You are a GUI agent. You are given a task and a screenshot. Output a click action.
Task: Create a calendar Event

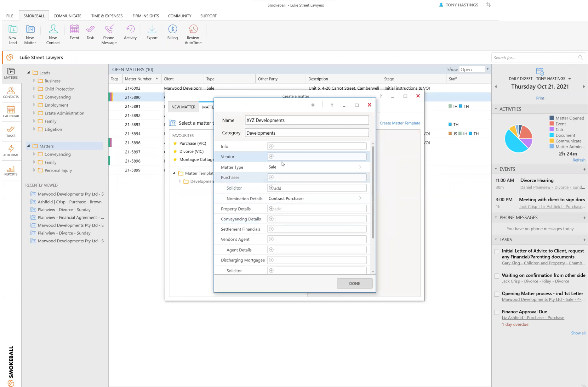pos(74,32)
